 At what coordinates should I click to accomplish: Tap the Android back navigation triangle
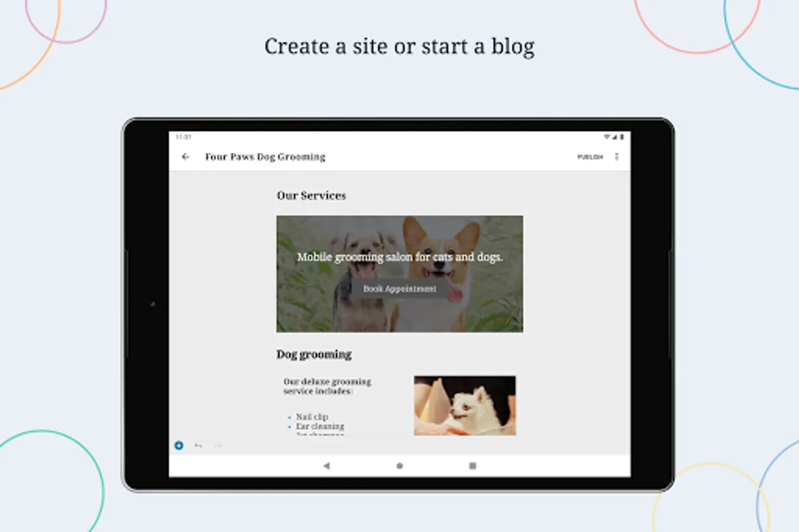click(326, 466)
